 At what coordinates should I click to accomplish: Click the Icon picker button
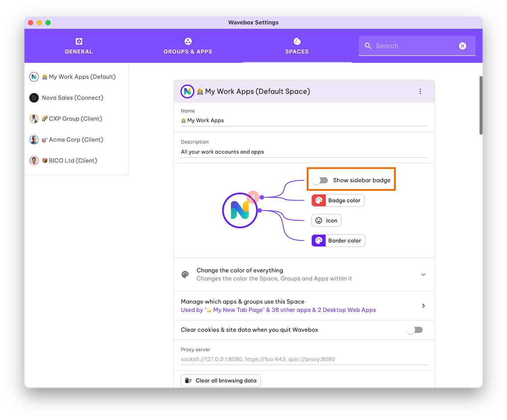326,220
